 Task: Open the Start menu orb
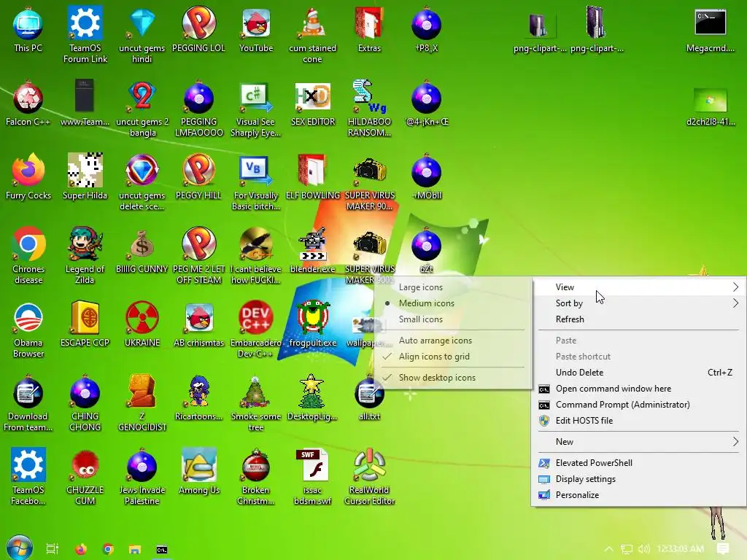pyautogui.click(x=20, y=548)
